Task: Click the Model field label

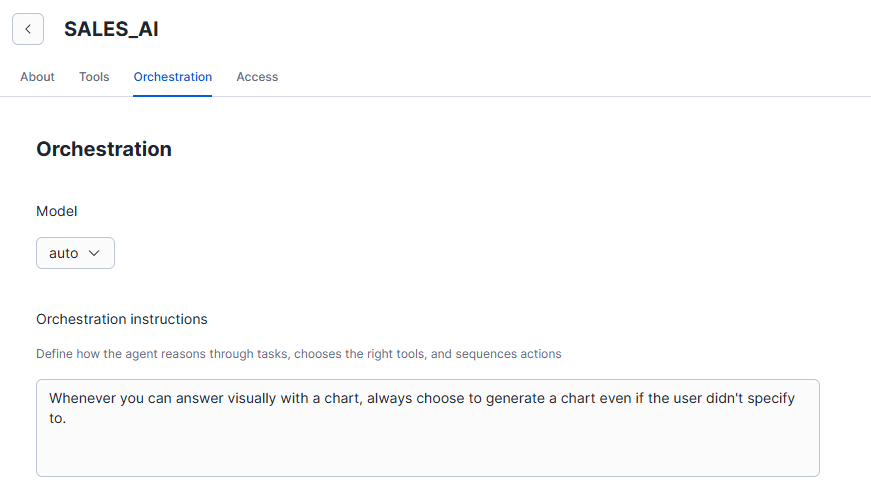Action: 56,211
